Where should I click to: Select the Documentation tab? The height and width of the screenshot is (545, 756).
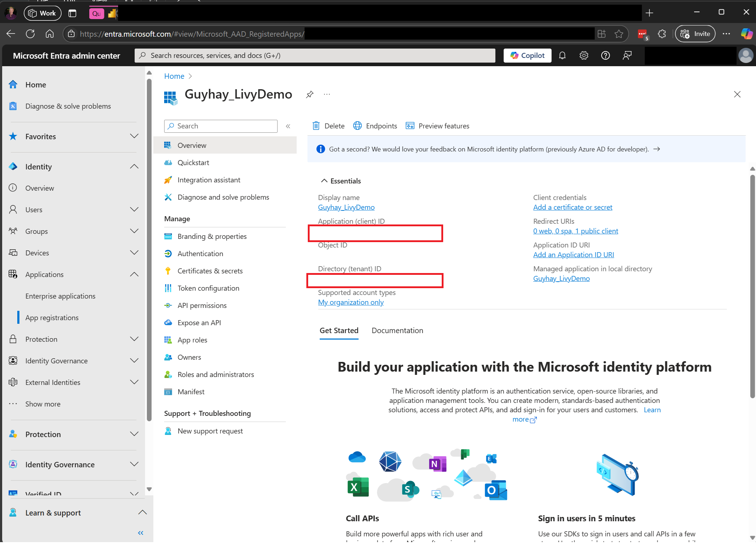397,330
